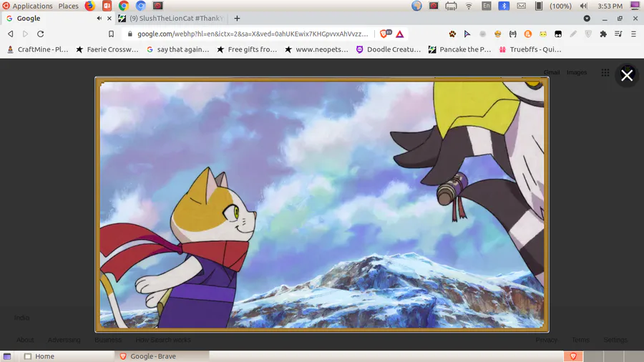
Task: Open the grey shield extension icon
Action: tap(588, 34)
